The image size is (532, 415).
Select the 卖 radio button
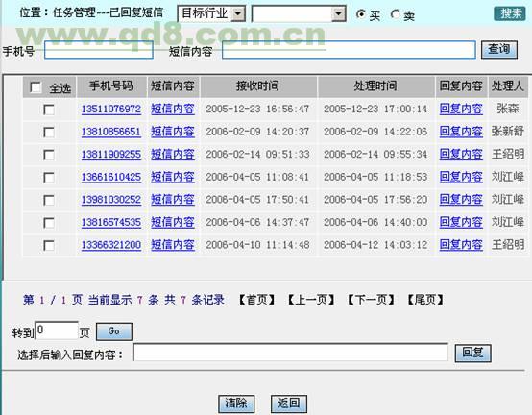click(396, 14)
